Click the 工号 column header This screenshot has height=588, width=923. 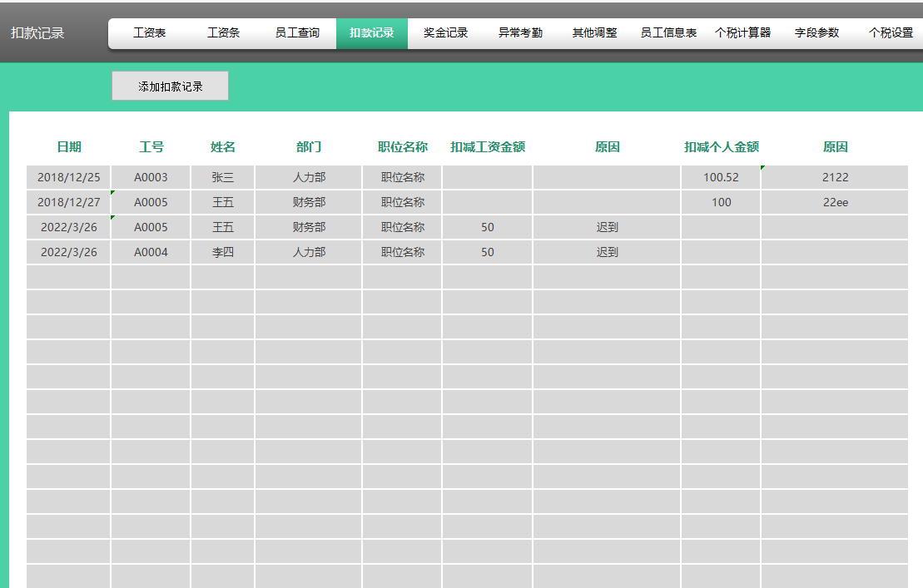[x=151, y=147]
